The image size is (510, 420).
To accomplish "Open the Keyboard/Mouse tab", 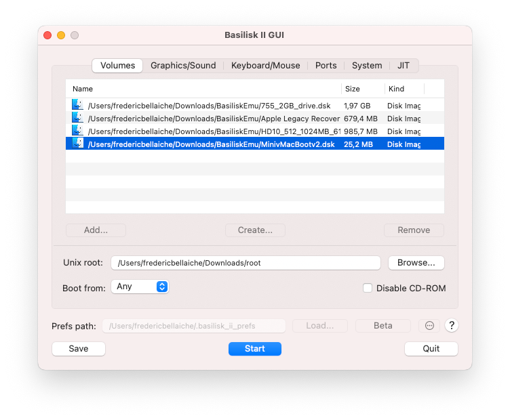I will [265, 66].
